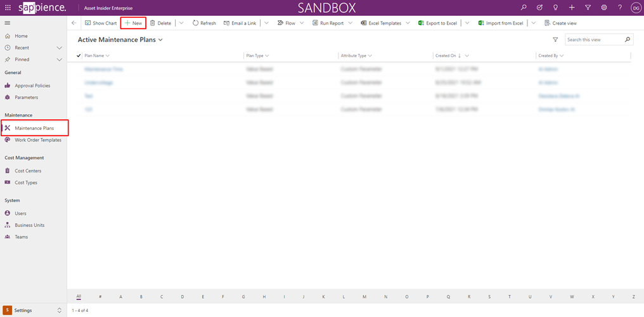Click the search magnifier in top bar
644x317 pixels.
[524, 8]
